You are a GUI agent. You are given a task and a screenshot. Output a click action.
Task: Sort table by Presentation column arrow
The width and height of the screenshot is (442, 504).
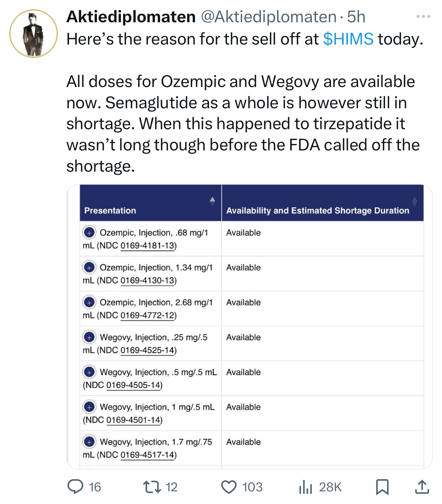pyautogui.click(x=212, y=201)
